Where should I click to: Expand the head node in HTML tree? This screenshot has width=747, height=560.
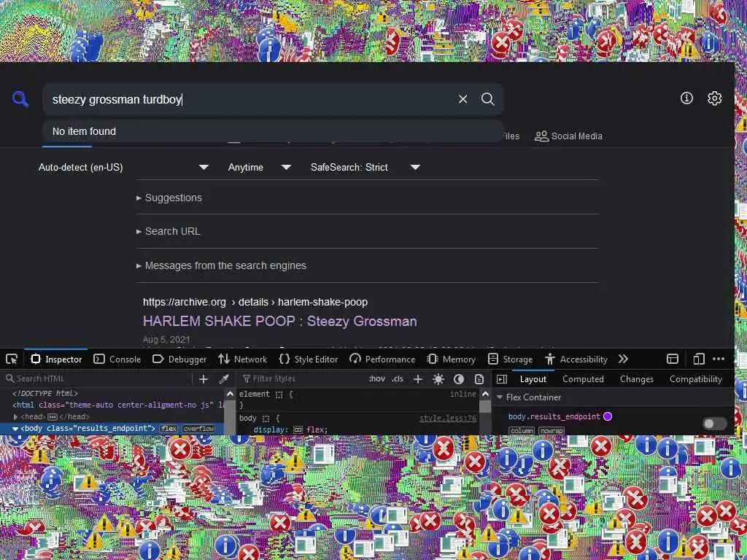15,416
